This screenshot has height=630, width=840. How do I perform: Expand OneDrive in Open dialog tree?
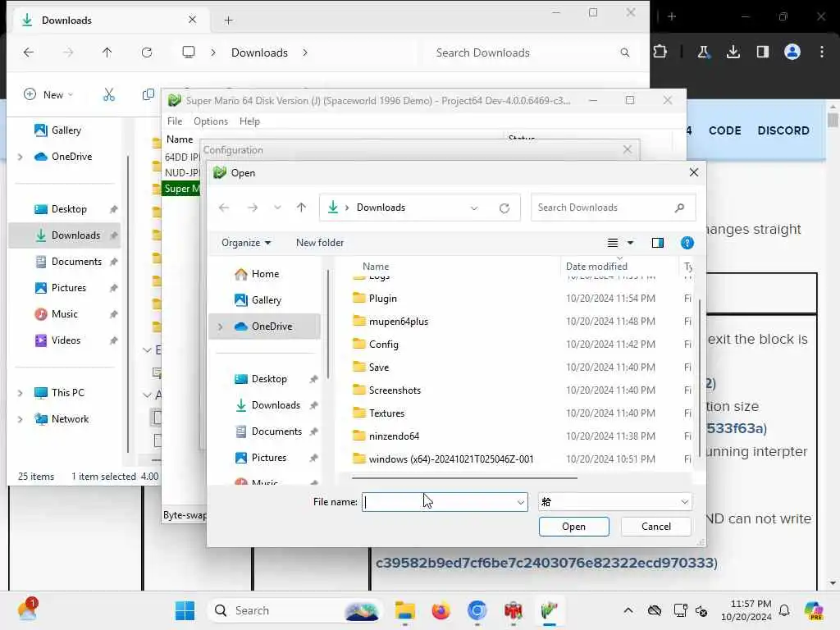point(220,326)
